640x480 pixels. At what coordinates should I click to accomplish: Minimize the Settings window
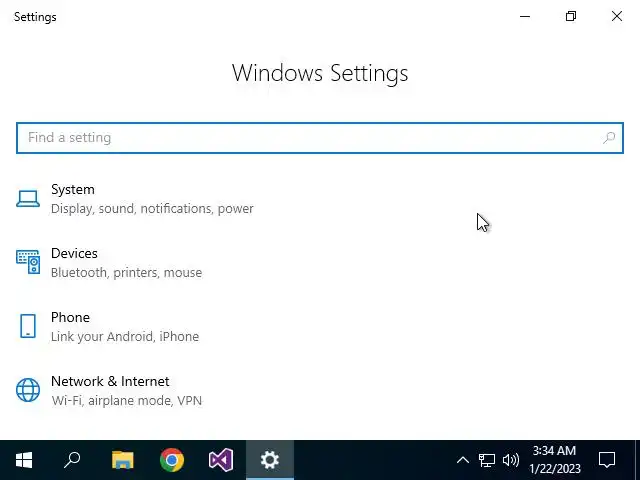525,16
